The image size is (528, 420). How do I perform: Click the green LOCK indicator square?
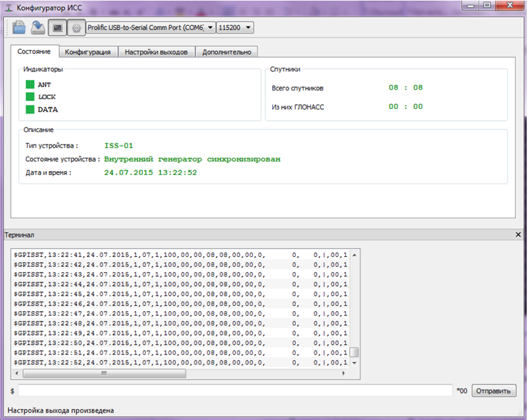(30, 97)
